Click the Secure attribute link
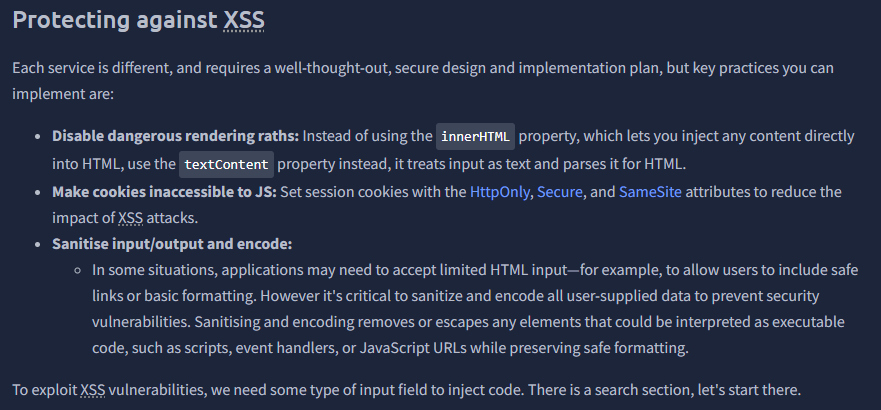 click(559, 191)
